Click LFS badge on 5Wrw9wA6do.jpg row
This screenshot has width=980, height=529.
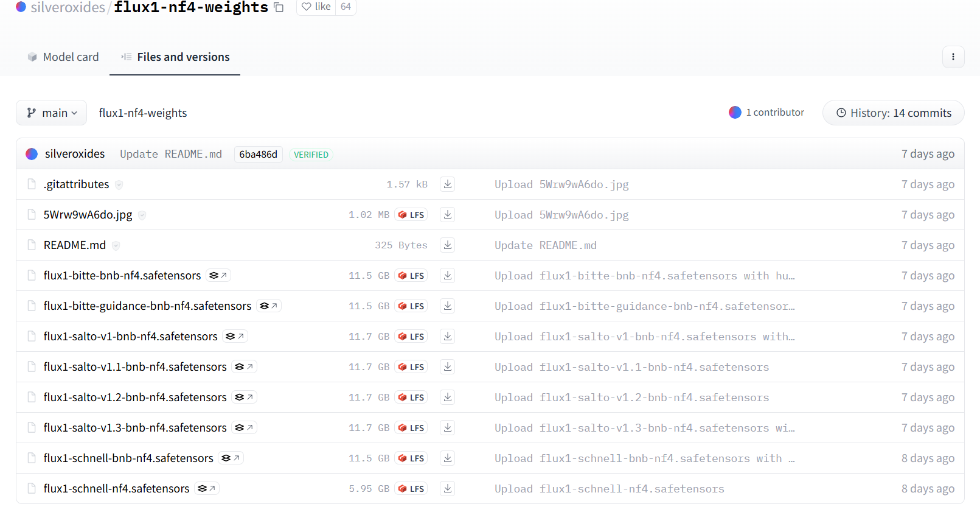[x=411, y=215]
